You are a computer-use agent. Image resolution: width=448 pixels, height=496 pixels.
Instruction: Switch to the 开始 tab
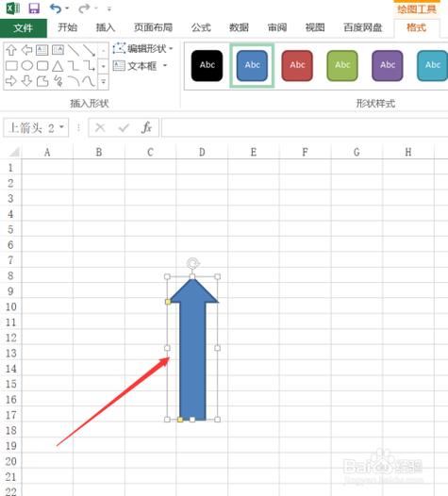[x=67, y=28]
